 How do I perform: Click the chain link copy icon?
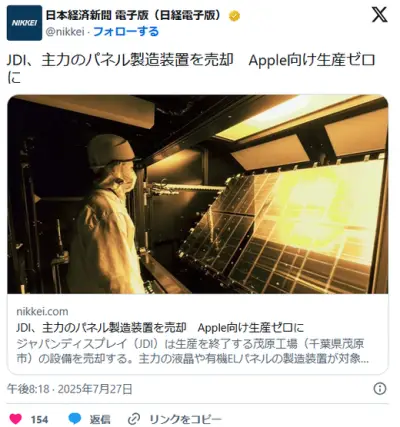click(x=135, y=419)
